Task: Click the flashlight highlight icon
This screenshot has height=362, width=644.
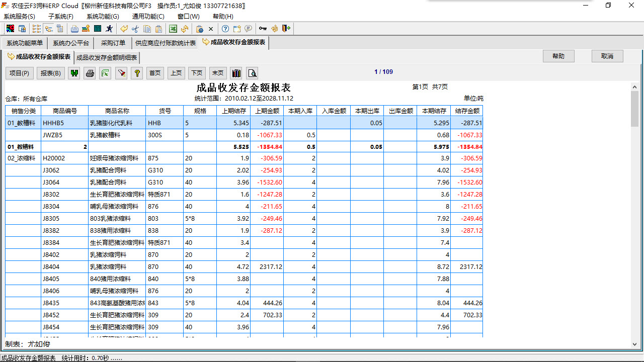Action: pyautogui.click(x=122, y=73)
